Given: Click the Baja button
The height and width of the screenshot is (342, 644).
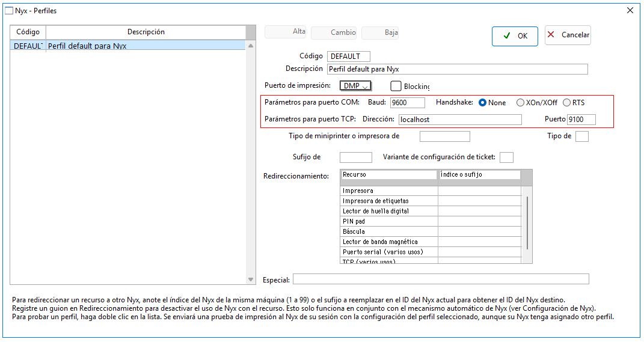Looking at the screenshot, I should [x=380, y=33].
